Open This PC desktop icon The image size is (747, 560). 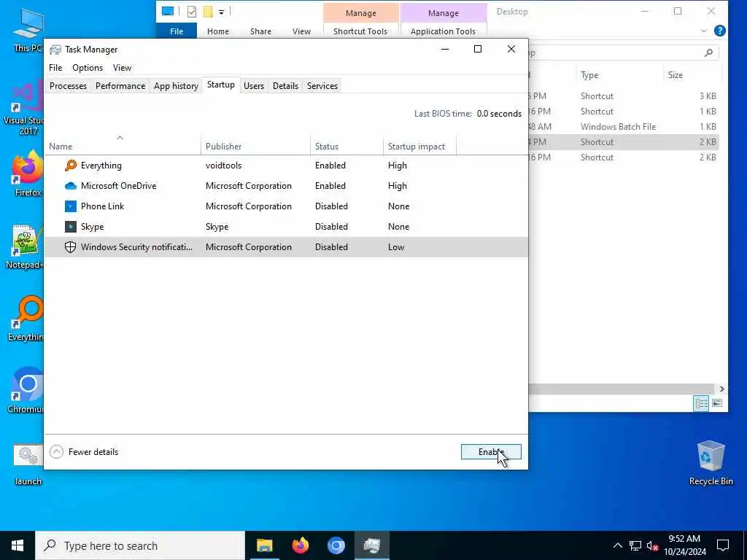[x=28, y=29]
